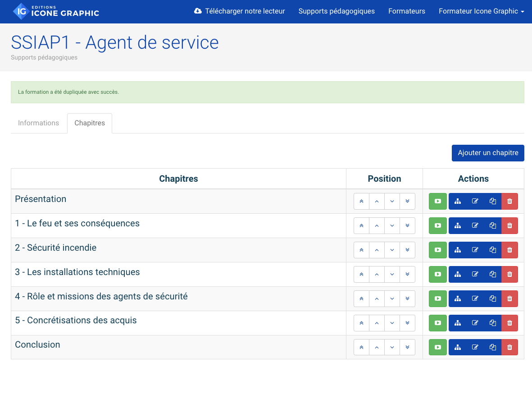Click 4 - Rôle et missions des agents text
Image resolution: width=532 pixels, height=404 pixels.
click(x=101, y=296)
